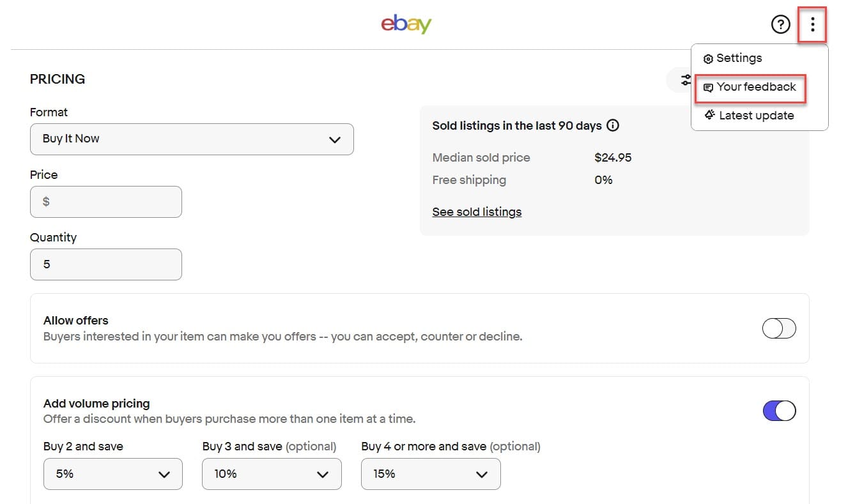
Task: Click the speech bubble feedback icon
Action: 708,88
